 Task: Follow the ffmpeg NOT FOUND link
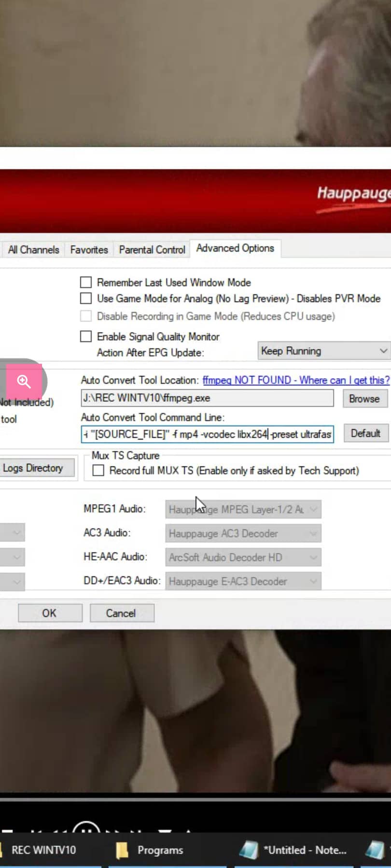pos(296,380)
